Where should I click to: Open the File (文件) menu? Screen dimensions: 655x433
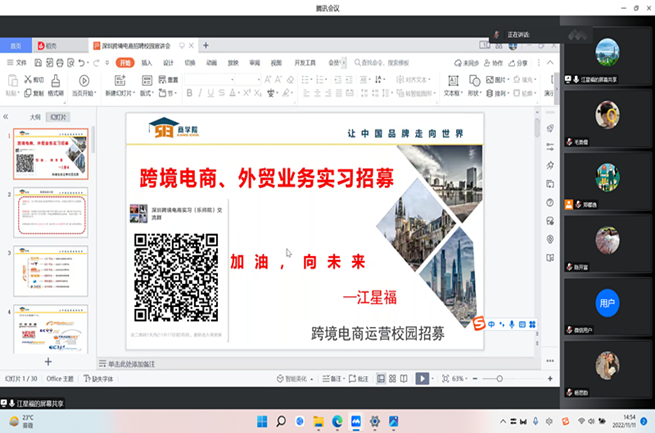17,63
